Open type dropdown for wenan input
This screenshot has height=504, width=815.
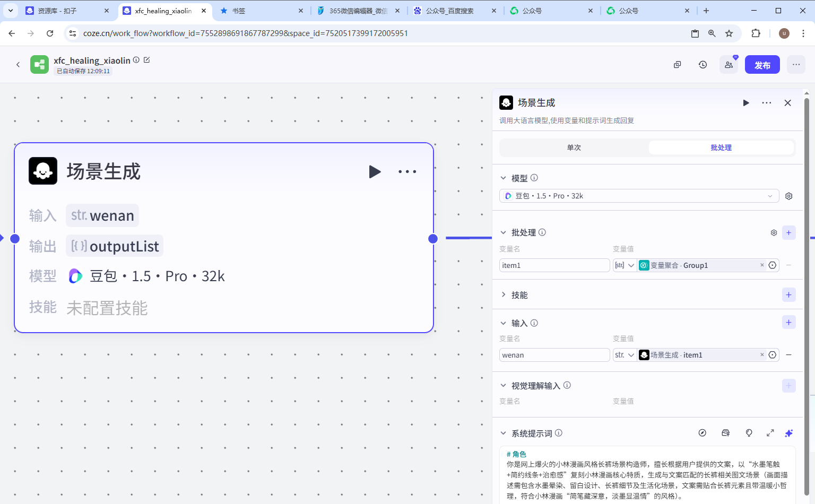tap(625, 355)
